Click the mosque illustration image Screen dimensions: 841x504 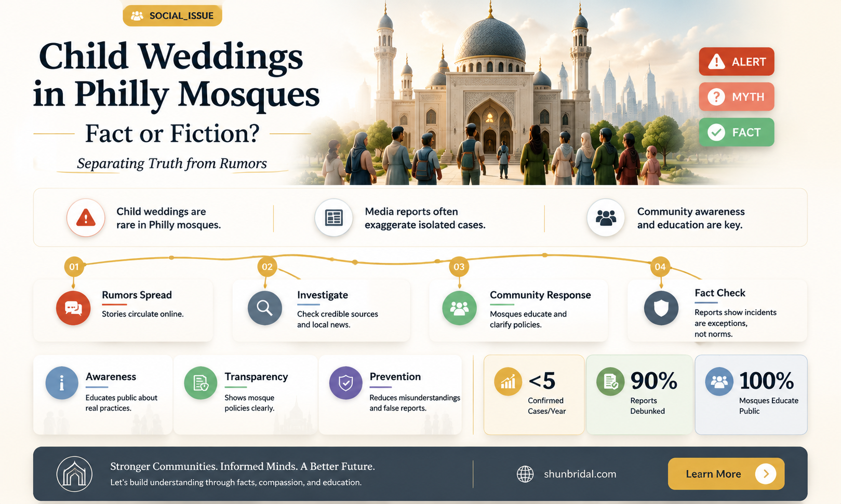(x=491, y=92)
